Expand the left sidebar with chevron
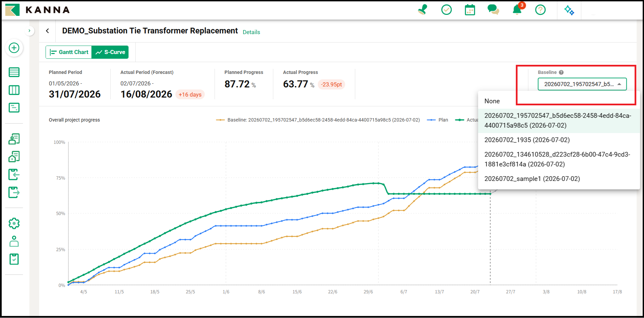This screenshot has width=644, height=318. (29, 31)
